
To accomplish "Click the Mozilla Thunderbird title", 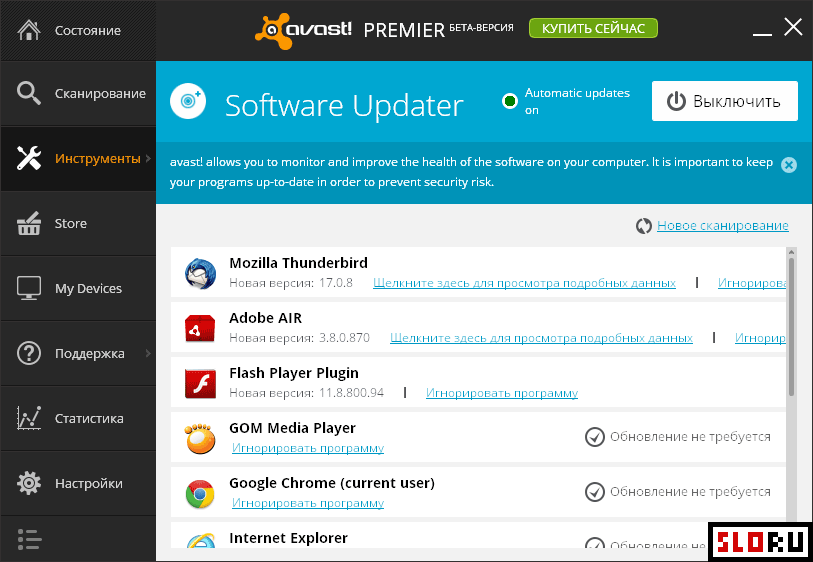I will point(298,263).
